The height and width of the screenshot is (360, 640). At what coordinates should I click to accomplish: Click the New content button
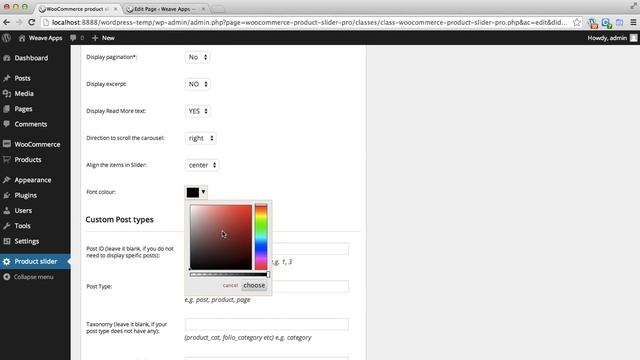click(103, 38)
